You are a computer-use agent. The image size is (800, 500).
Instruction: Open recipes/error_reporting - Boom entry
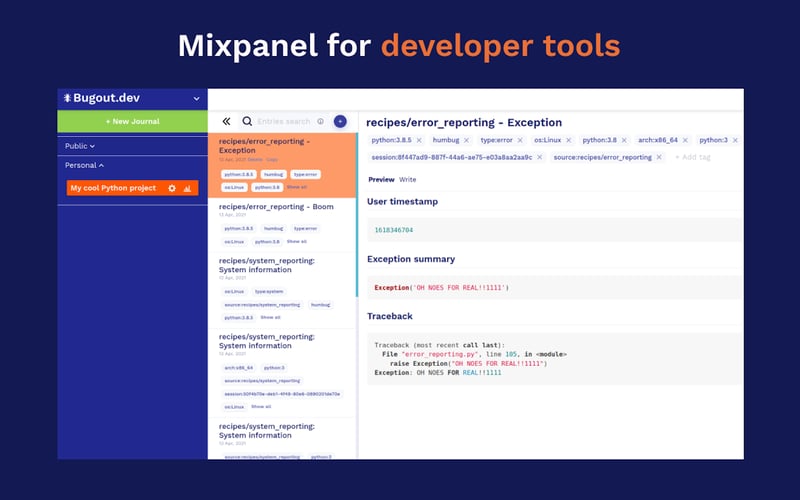tap(282, 225)
